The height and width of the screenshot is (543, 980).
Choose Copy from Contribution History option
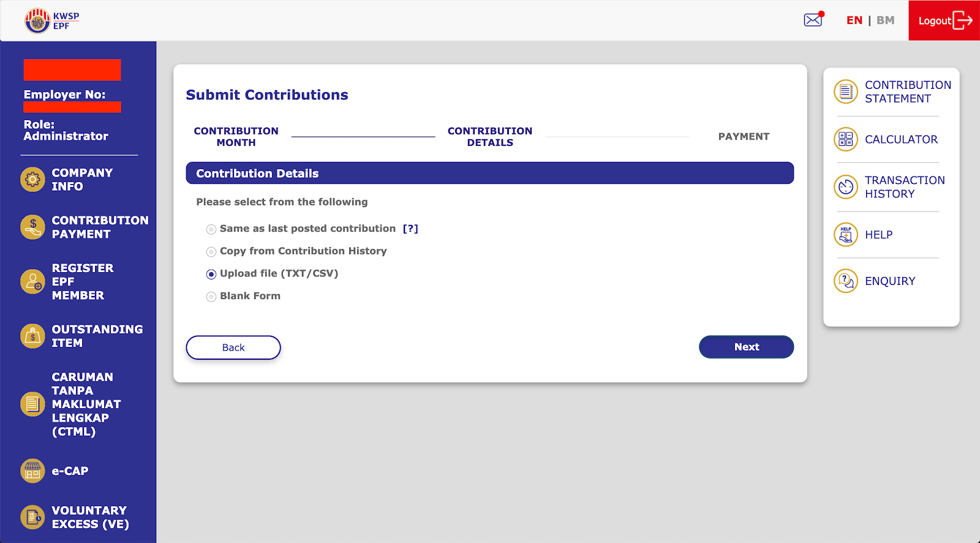(x=211, y=252)
